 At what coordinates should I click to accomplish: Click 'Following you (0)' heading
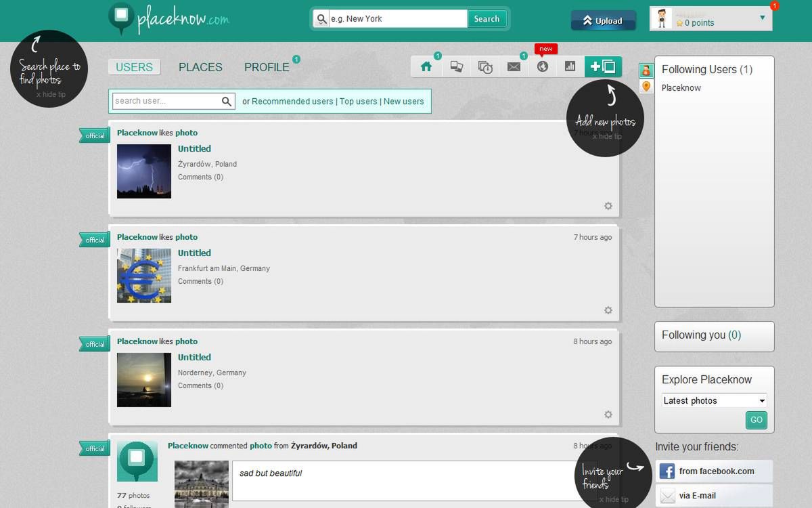701,335
